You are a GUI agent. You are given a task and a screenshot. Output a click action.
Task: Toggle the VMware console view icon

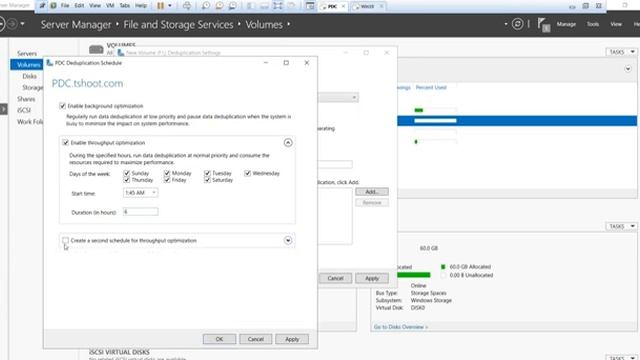point(310,6)
